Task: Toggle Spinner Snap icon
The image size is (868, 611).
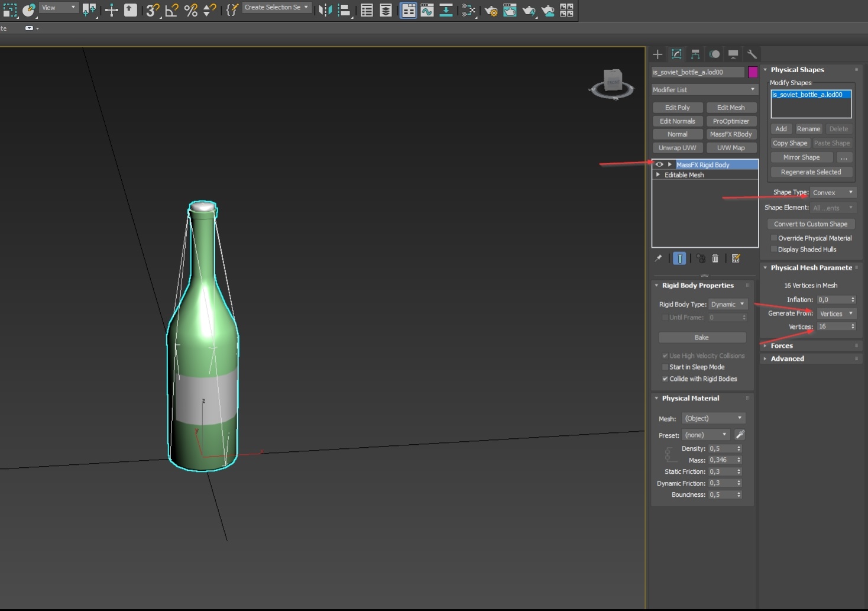Action: coord(209,10)
